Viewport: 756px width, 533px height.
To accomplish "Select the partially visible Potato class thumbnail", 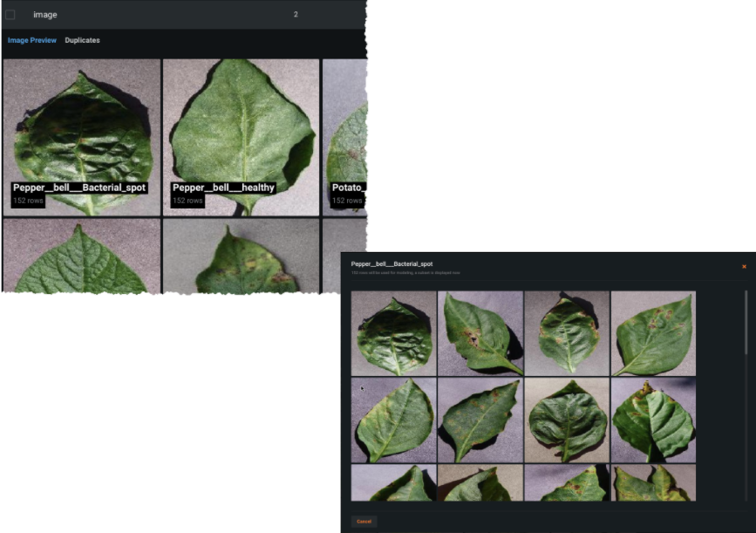I will [x=345, y=137].
